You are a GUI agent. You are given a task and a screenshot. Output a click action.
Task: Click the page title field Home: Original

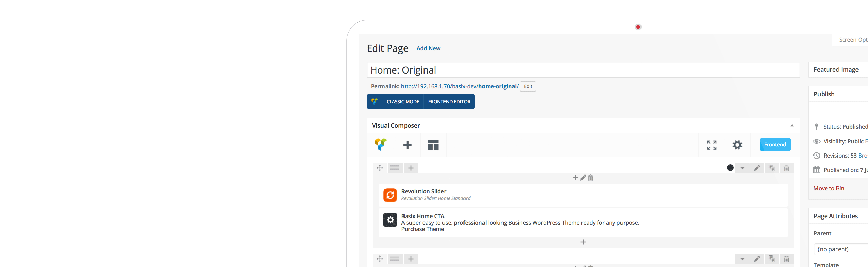(x=583, y=70)
